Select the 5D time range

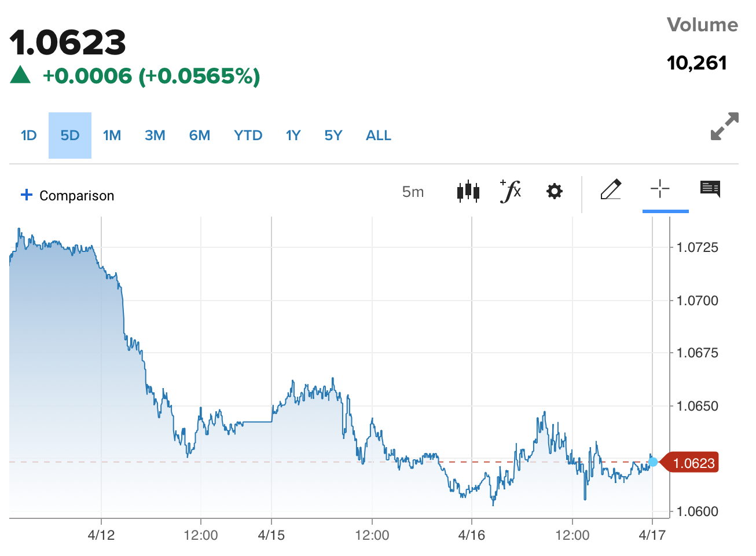(70, 136)
